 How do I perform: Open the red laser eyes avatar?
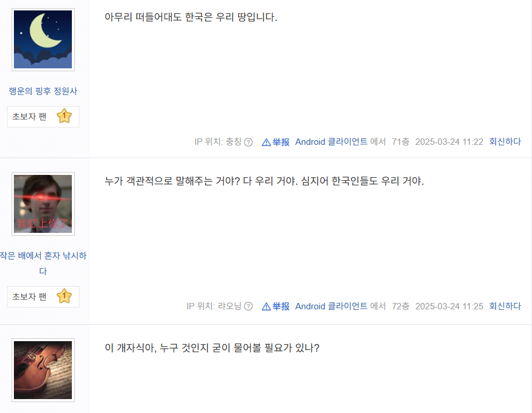click(43, 204)
